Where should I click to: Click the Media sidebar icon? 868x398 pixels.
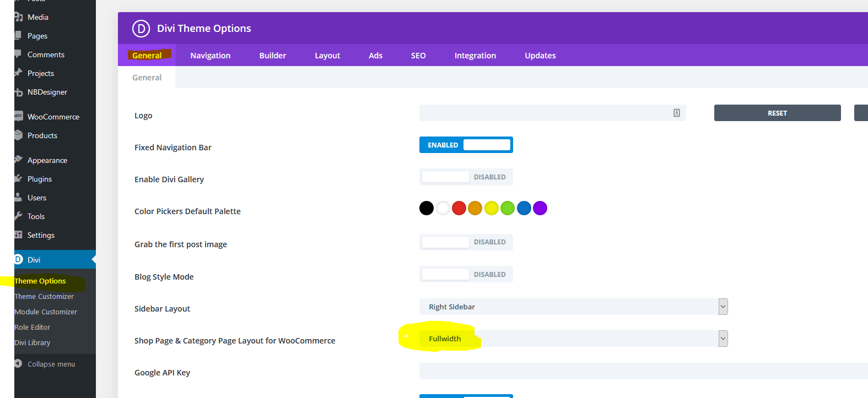tap(18, 17)
